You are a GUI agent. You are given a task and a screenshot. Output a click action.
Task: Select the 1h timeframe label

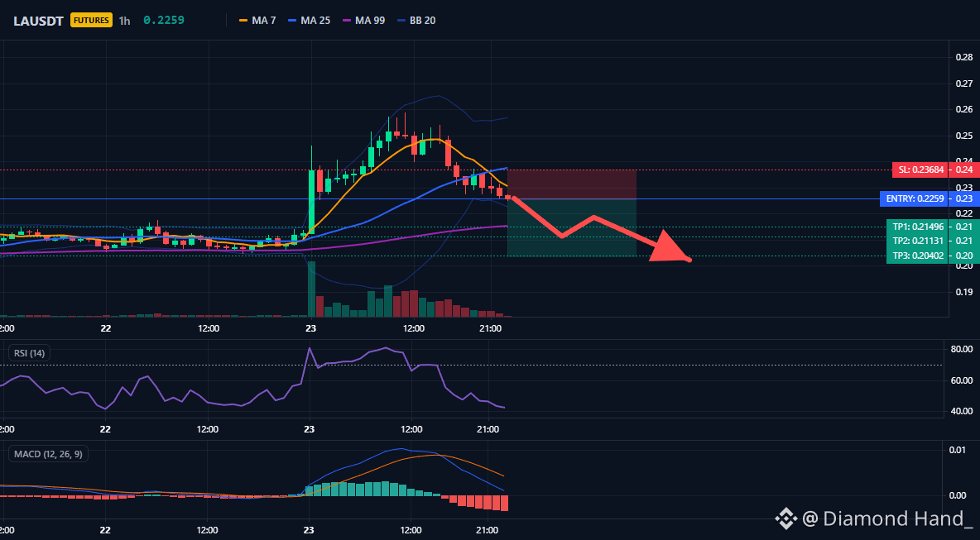coord(124,21)
